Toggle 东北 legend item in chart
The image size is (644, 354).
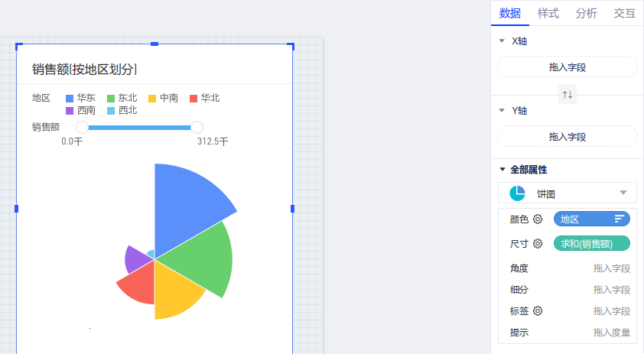click(x=122, y=98)
